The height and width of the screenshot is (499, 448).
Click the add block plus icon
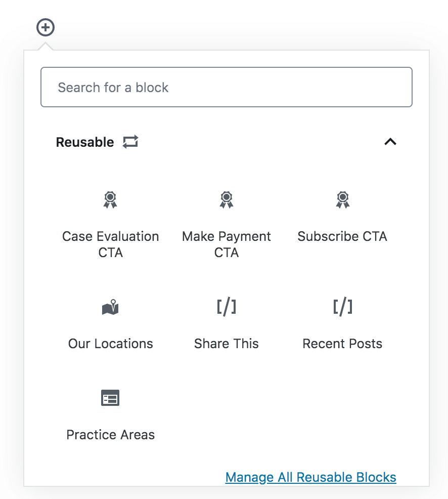pos(46,27)
